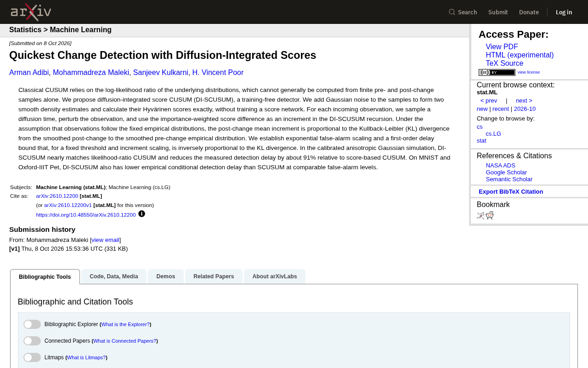Click the arXiv:2610.12200 identifier link
Image resolution: width=588 pixels, height=368 pixels.
click(57, 196)
